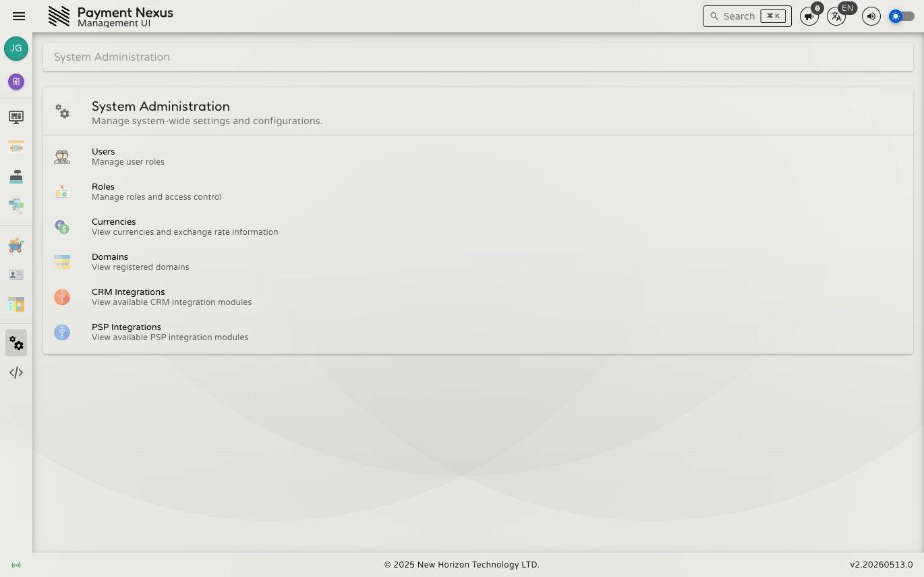
Task: Click the New Horizon Technology copyright text
Action: 462,565
